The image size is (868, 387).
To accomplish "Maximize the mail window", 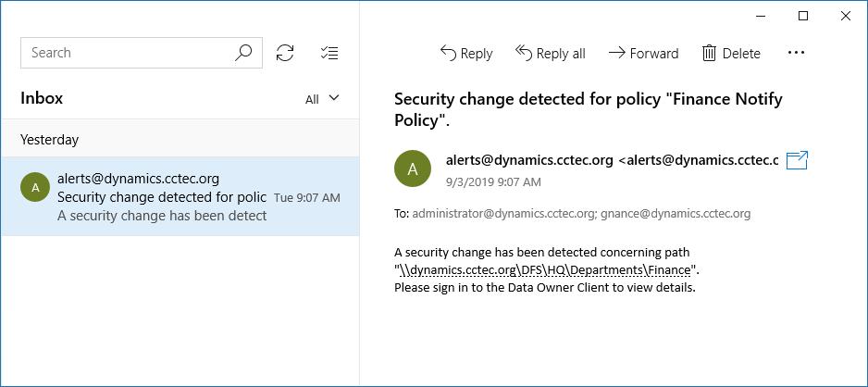I will (x=803, y=16).
